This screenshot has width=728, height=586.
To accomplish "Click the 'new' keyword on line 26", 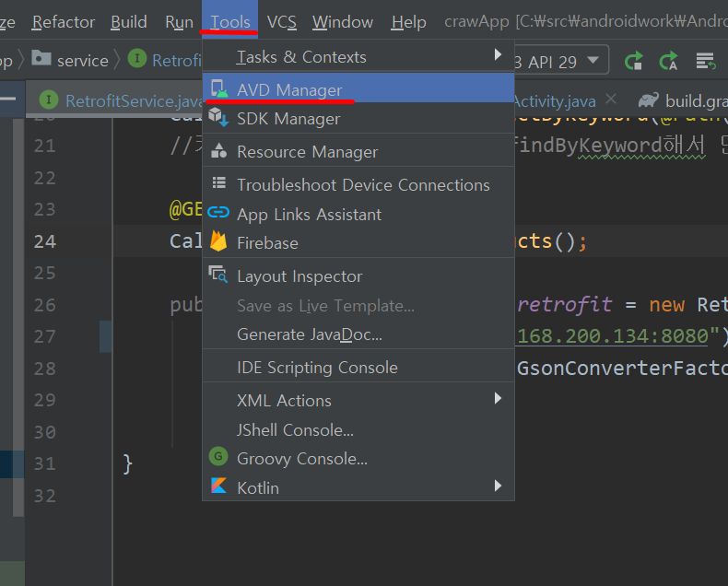I will (666, 305).
